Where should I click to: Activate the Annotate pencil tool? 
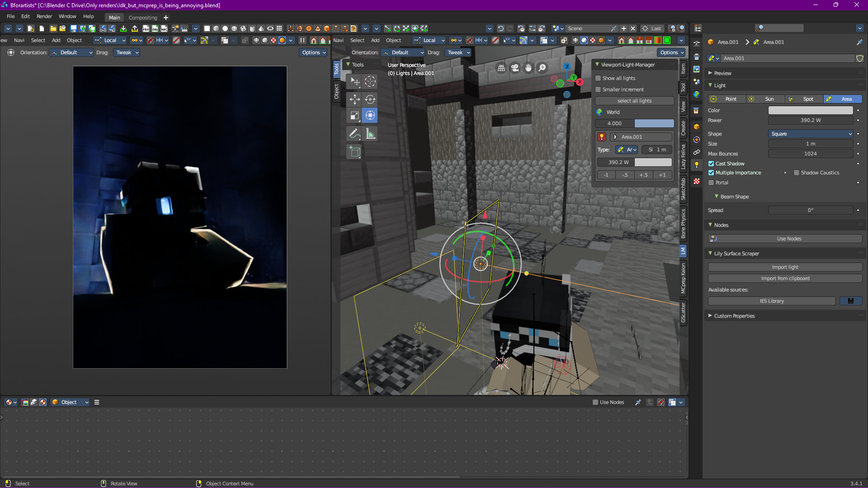click(354, 133)
